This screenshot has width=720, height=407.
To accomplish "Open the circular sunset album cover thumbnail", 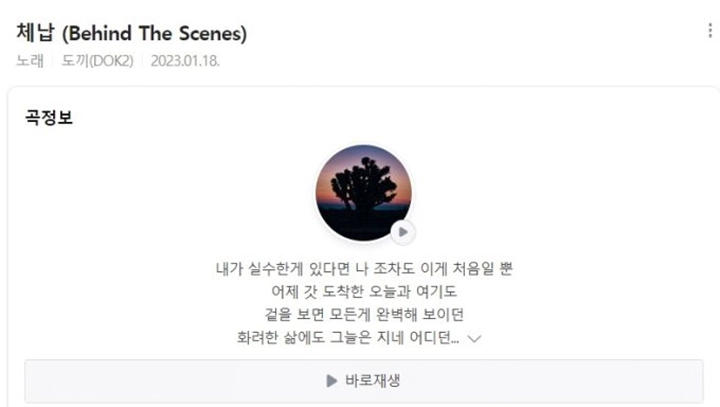I will tap(364, 193).
